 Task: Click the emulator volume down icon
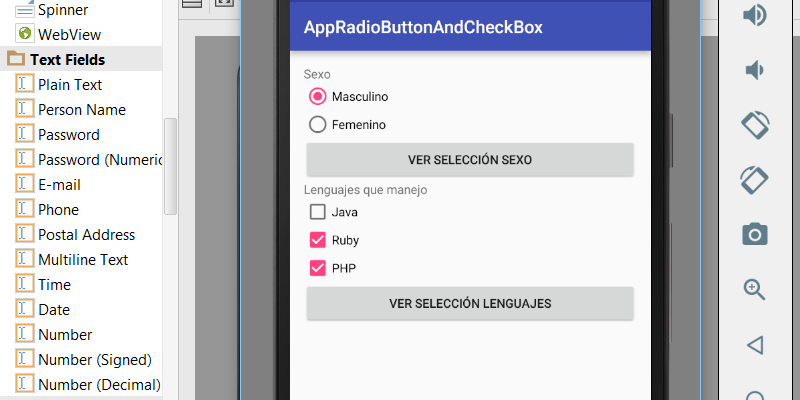point(755,70)
